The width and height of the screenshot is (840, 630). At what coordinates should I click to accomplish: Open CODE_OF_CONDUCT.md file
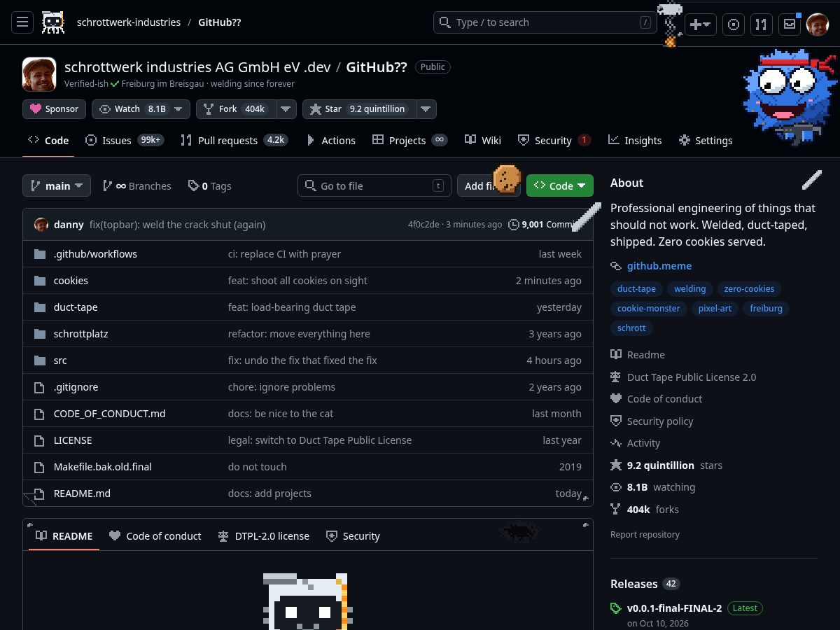tap(110, 413)
